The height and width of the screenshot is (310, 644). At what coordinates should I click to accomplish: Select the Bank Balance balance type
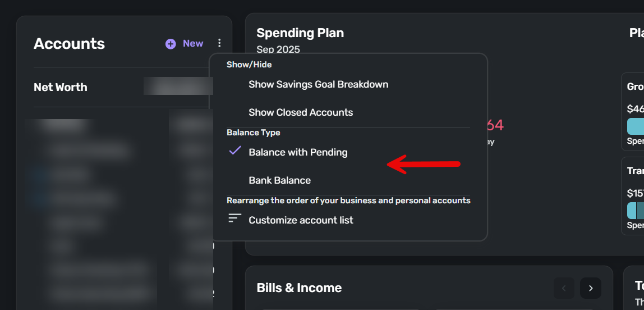279,180
